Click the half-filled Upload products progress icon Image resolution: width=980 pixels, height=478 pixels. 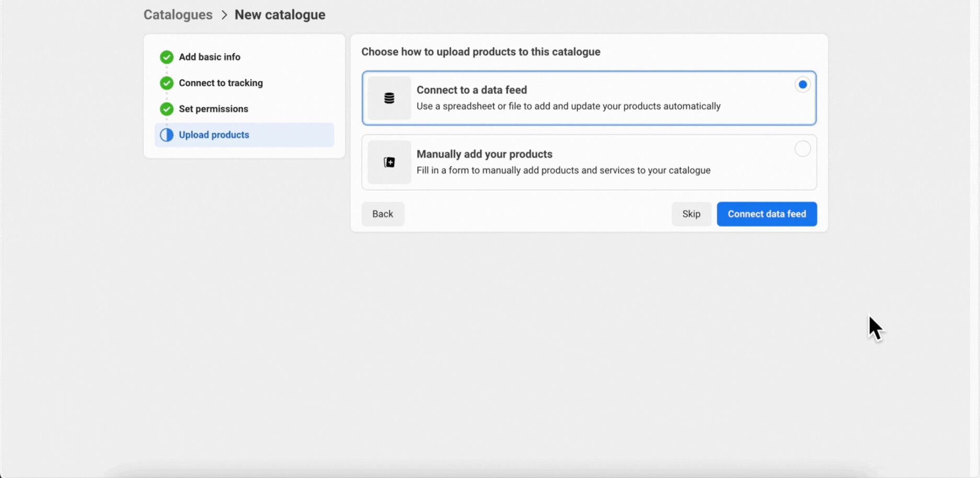point(167,135)
